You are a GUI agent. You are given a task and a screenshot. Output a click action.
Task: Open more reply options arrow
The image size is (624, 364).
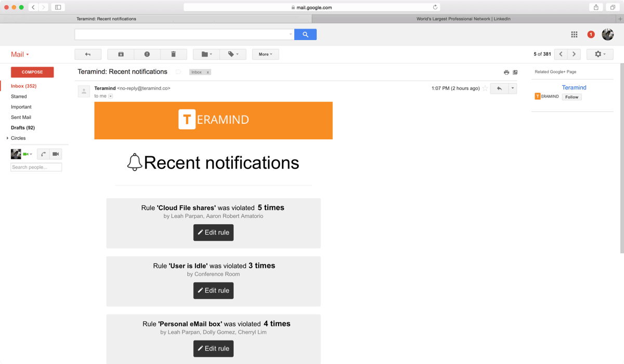point(513,88)
